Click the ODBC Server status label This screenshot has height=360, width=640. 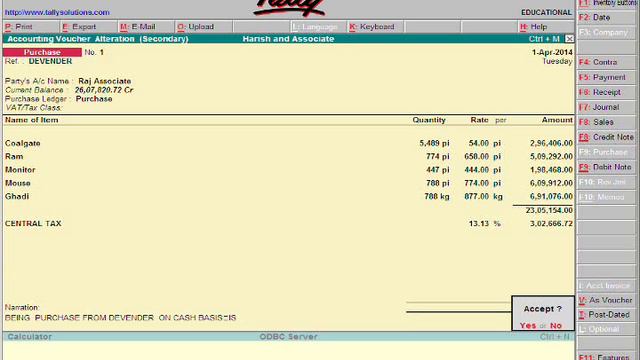289,337
